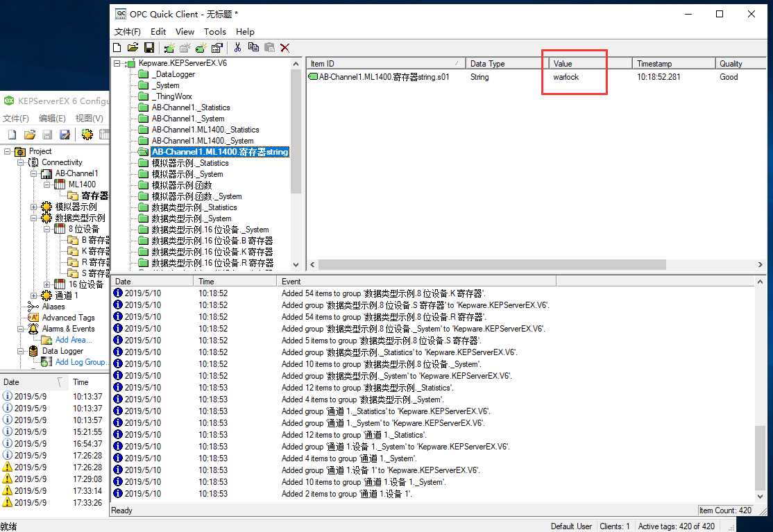Click the Cut scissors icon
This screenshot has height=532, width=773.
point(237,48)
